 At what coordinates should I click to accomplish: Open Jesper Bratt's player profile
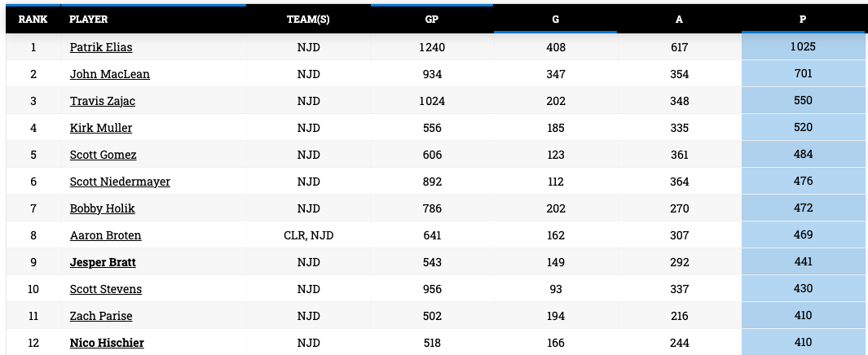pyautogui.click(x=103, y=262)
